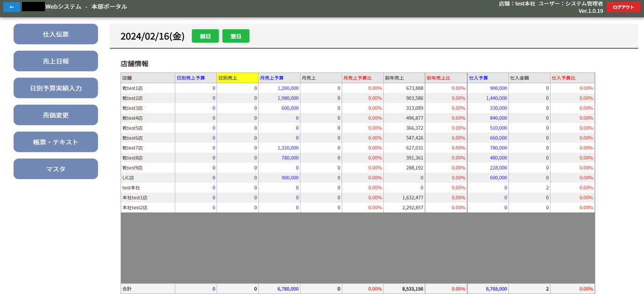Click total monthly budget 6,780,000

(x=288, y=289)
